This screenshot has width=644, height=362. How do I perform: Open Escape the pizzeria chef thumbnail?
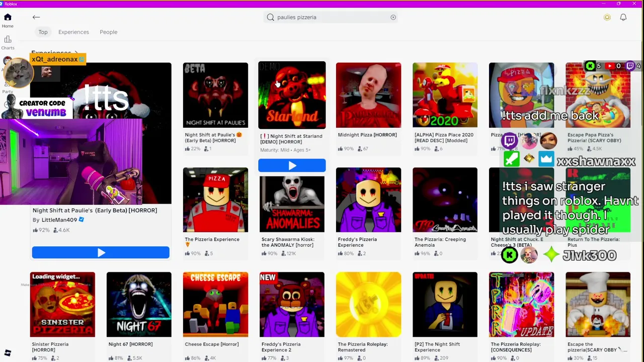[x=598, y=304]
